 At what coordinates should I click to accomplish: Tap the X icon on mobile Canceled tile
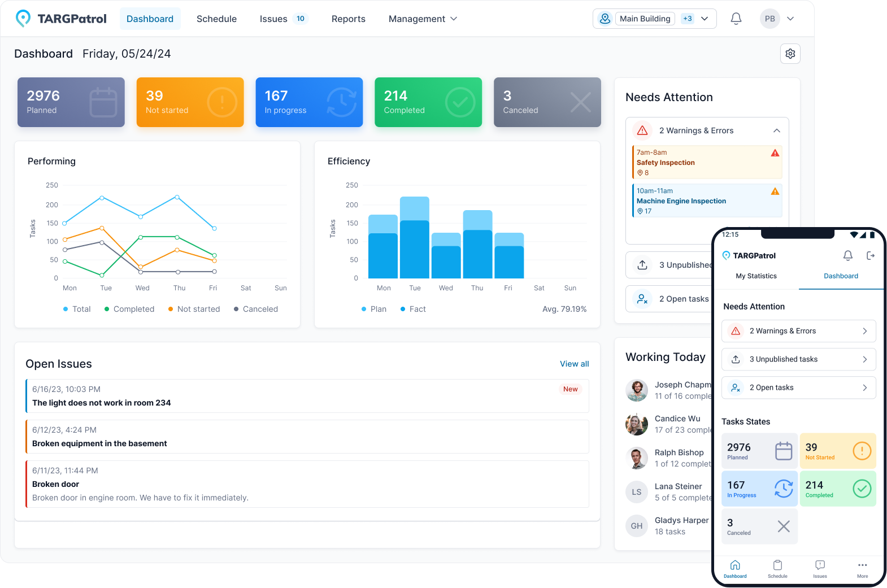coord(784,526)
